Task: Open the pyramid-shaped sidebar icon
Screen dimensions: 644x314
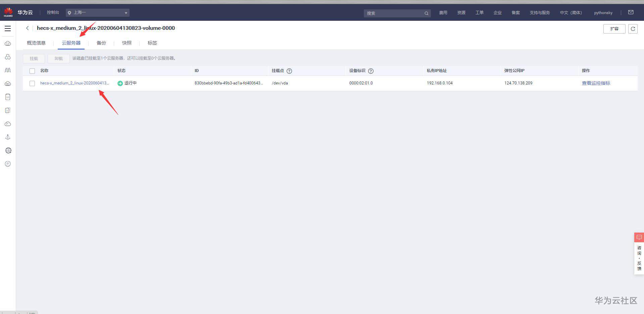Action: click(8, 137)
